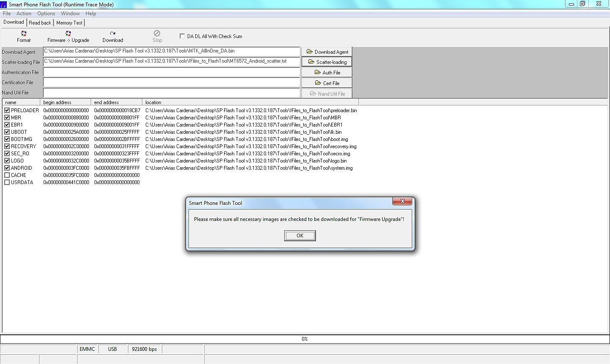Click the recovery.img location path
Image resolution: width=610 pixels, height=364 pixels.
(x=251, y=146)
